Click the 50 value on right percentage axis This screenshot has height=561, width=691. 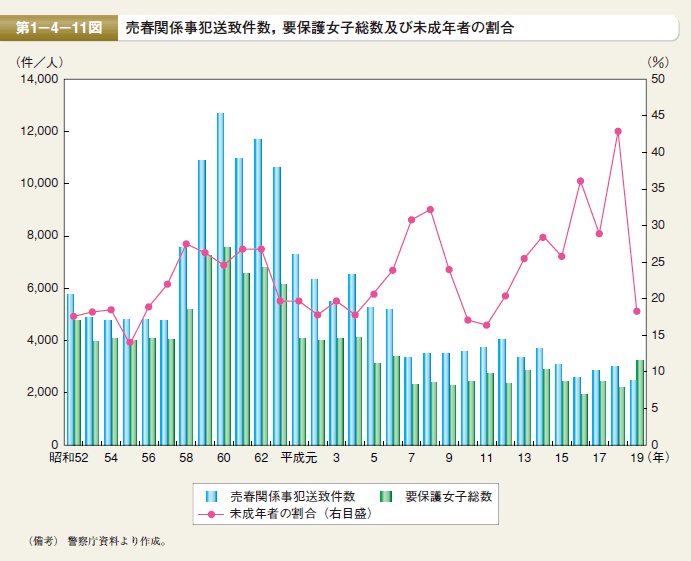coord(658,79)
